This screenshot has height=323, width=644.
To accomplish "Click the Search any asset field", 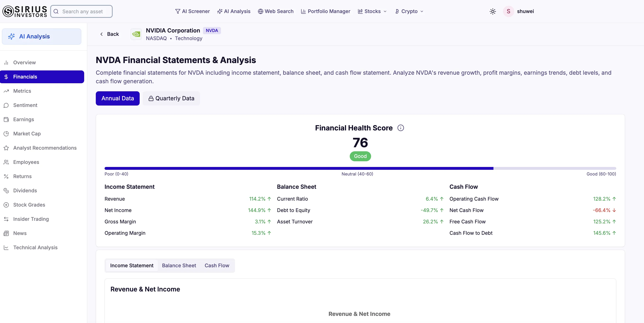I will (x=82, y=11).
